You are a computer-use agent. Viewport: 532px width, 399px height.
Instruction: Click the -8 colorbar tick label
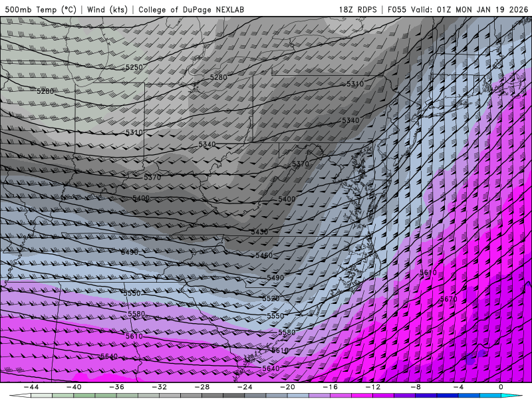coord(416,387)
